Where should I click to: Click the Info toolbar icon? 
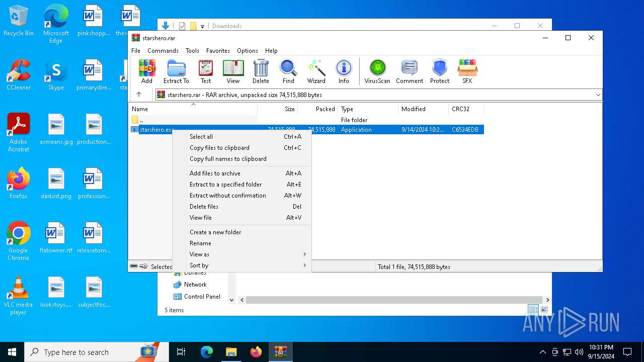click(x=344, y=71)
